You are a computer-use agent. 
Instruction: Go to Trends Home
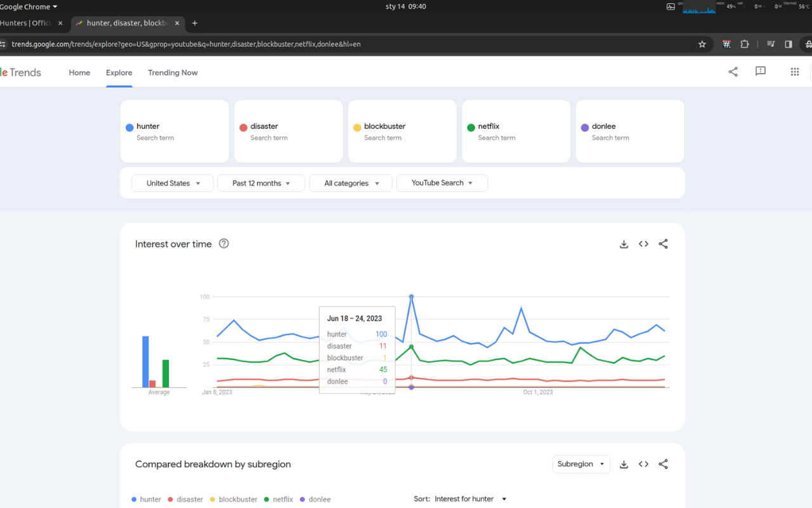[x=79, y=72]
